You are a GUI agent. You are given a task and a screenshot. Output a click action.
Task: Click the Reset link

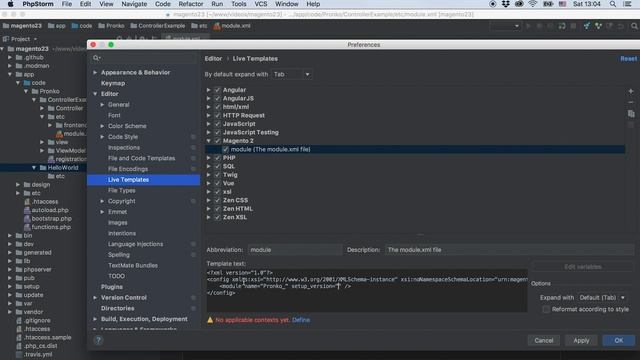629,59
